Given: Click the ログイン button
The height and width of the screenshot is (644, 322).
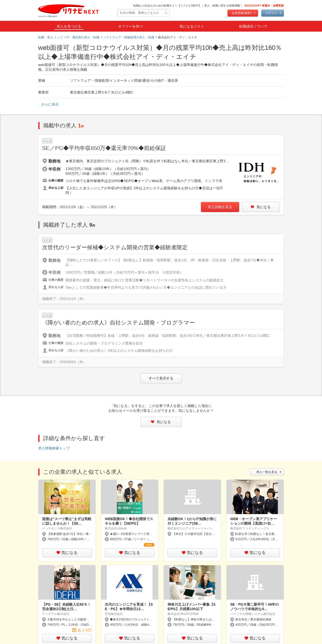Looking at the screenshot, I should (273, 13).
